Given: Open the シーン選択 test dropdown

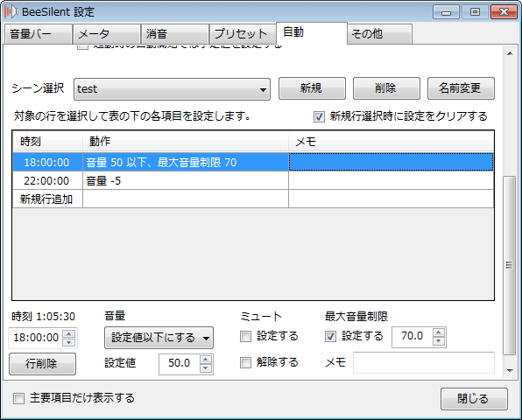Looking at the screenshot, I should [172, 89].
